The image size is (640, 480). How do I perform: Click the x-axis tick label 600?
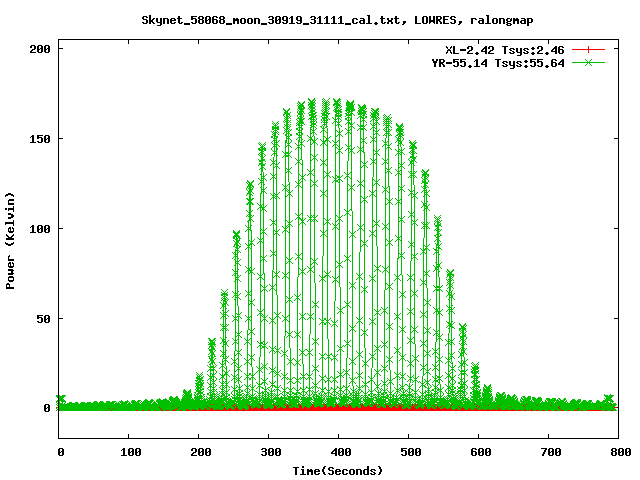click(x=481, y=452)
